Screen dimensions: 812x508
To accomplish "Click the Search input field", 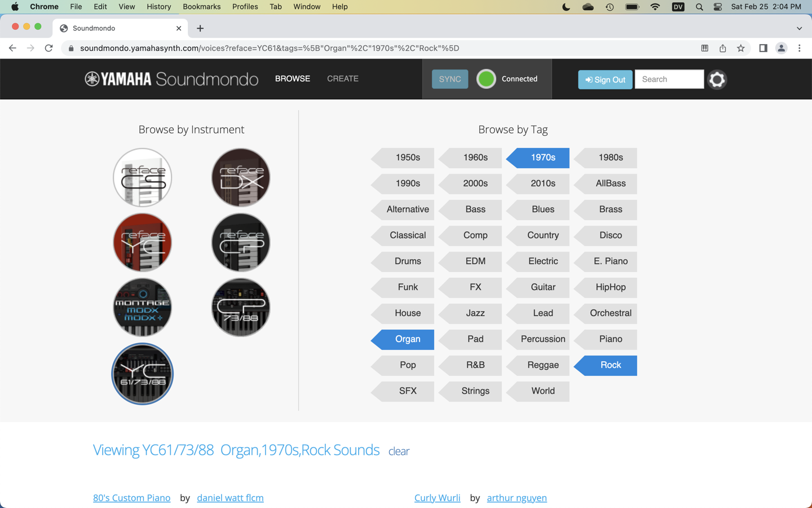I will click(x=669, y=79).
